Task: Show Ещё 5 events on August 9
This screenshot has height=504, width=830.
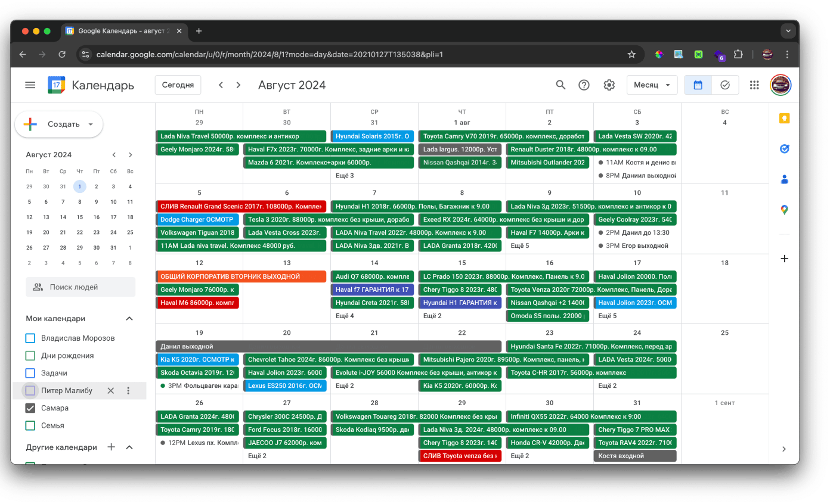Action: click(x=520, y=245)
